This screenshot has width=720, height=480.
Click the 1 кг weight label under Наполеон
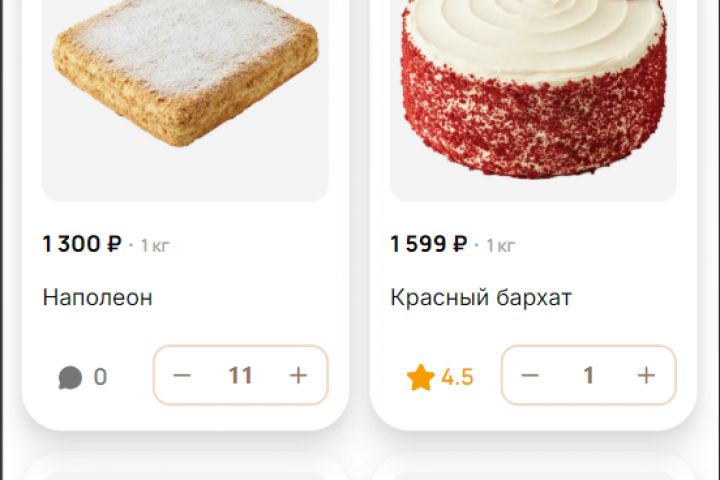155,246
